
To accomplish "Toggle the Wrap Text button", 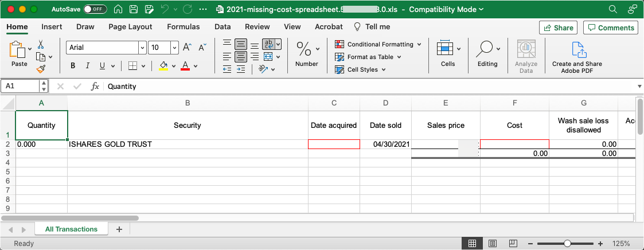I will point(268,44).
